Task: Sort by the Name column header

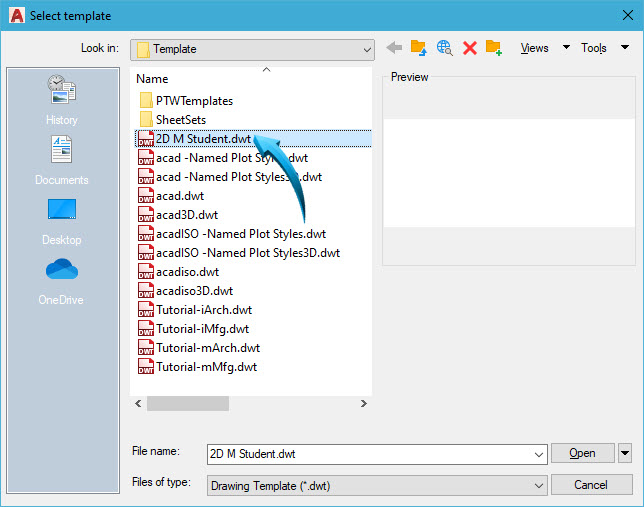Action: click(152, 79)
